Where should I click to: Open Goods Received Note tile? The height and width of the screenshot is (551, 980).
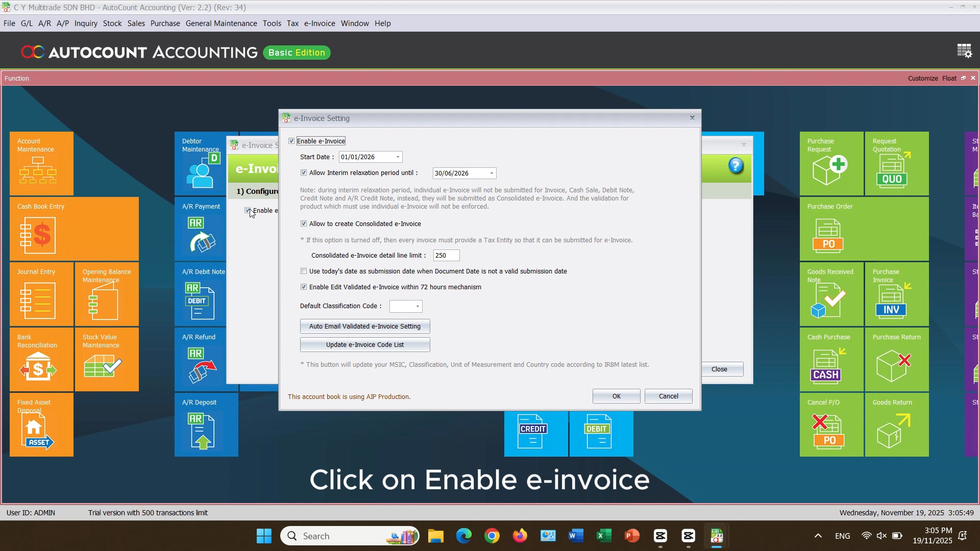click(x=831, y=294)
